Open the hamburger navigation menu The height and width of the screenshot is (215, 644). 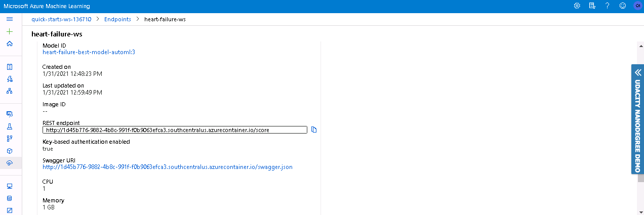[x=10, y=19]
